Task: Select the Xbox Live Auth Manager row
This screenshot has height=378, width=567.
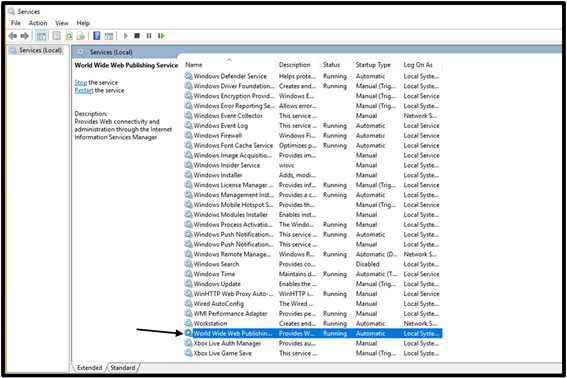Action: 313,343
